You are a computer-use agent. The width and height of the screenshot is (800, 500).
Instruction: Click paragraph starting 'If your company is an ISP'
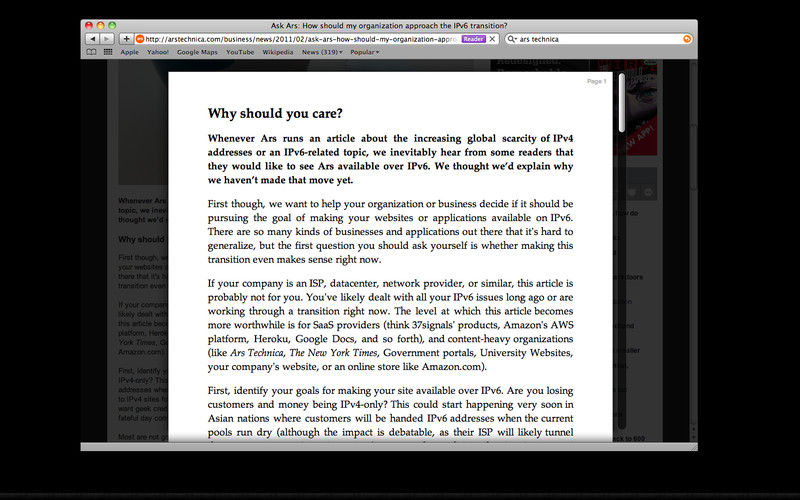(x=390, y=325)
